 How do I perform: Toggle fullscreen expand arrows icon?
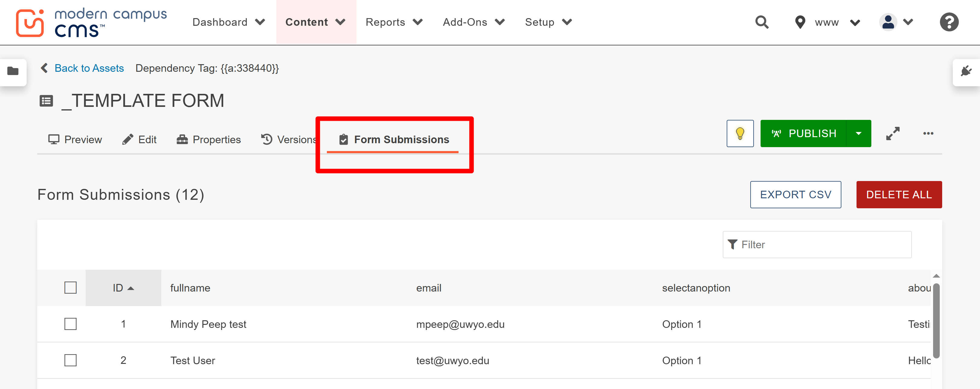[893, 133]
